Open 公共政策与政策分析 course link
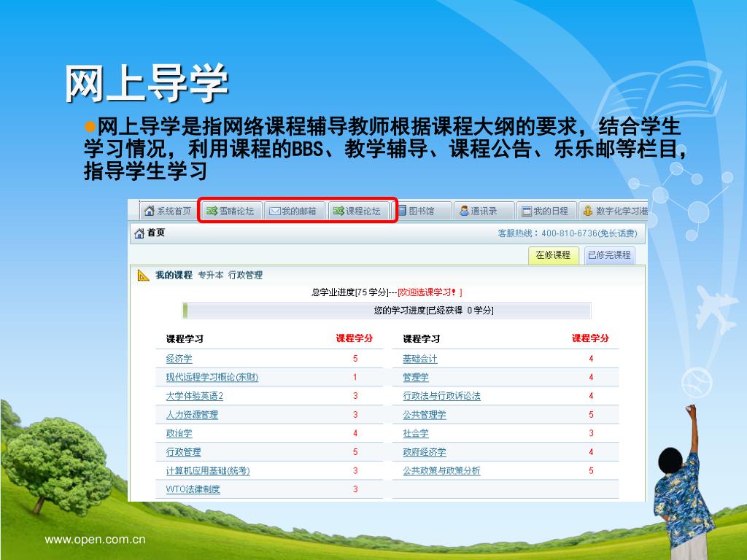Screen dimensions: 747x560 [441, 471]
